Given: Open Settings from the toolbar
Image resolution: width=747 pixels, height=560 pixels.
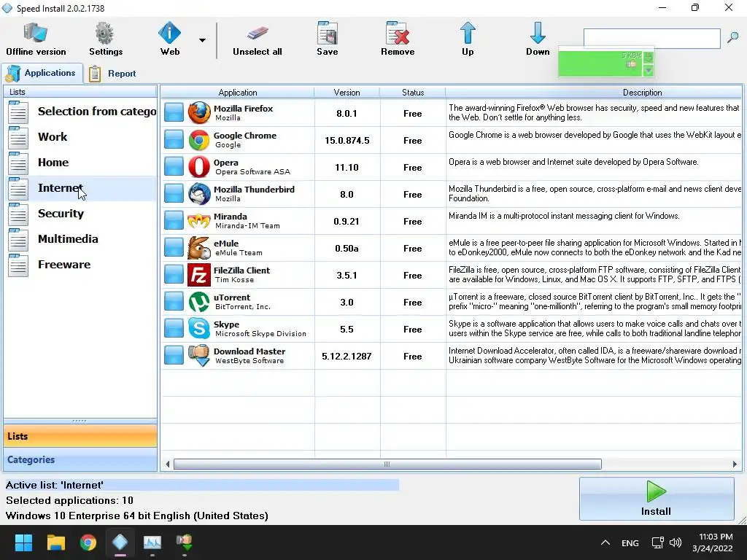Looking at the screenshot, I should (x=105, y=39).
